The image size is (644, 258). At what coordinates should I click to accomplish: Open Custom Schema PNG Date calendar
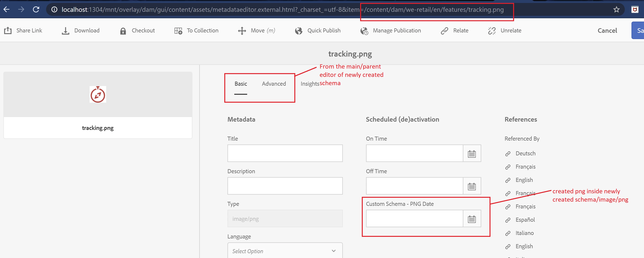pos(471,219)
